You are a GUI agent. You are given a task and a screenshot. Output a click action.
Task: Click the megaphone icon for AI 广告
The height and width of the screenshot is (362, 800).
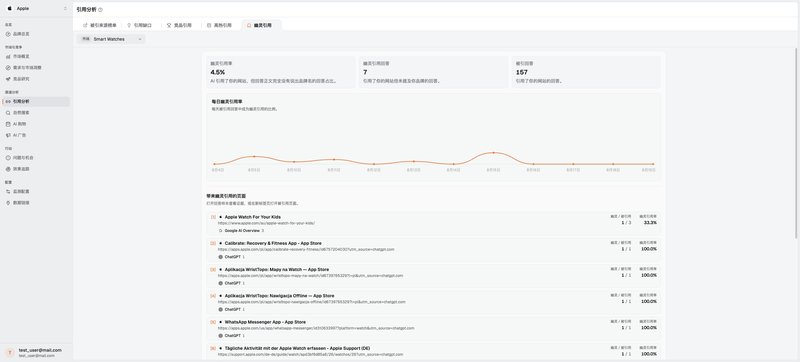8,135
